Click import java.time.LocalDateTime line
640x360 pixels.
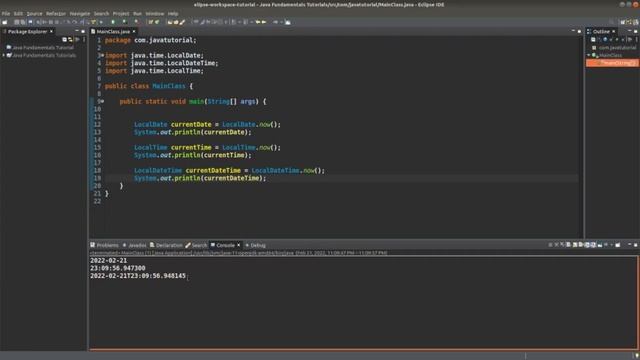pyautogui.click(x=162, y=63)
